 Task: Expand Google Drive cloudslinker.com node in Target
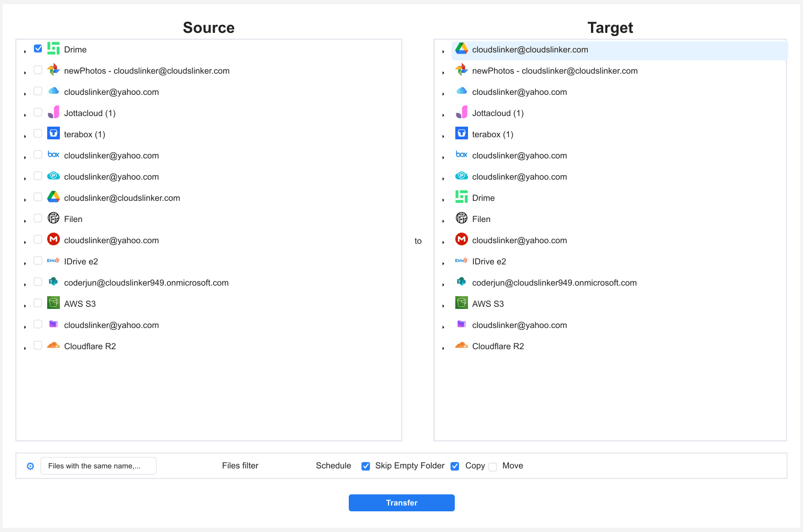tap(443, 51)
